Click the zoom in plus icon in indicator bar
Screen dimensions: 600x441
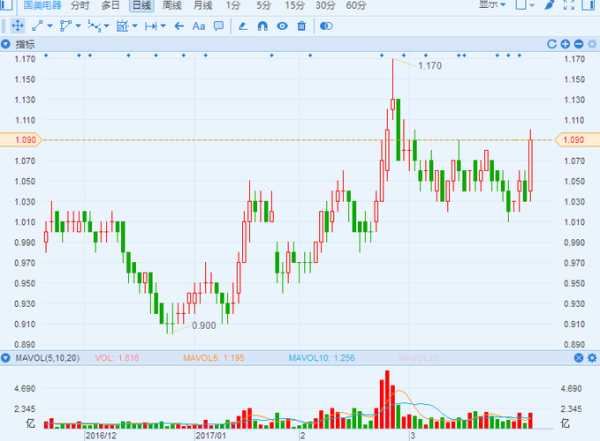pyautogui.click(x=565, y=44)
